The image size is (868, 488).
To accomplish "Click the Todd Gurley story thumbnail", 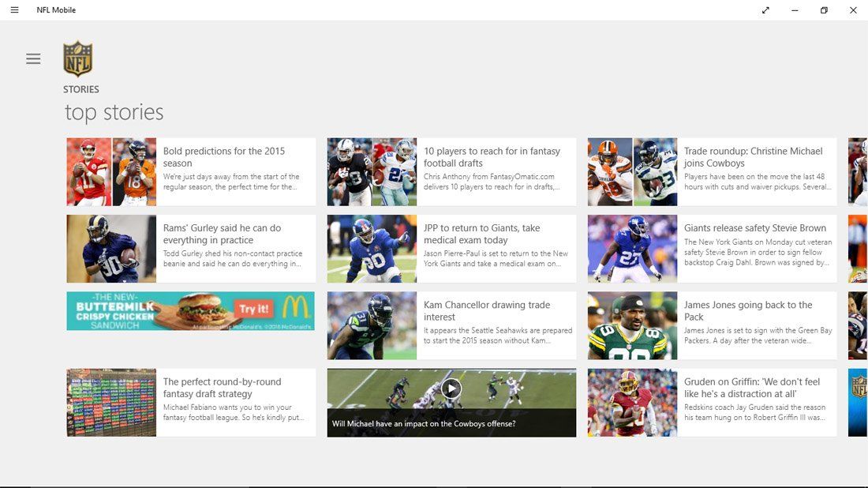I will tap(110, 247).
